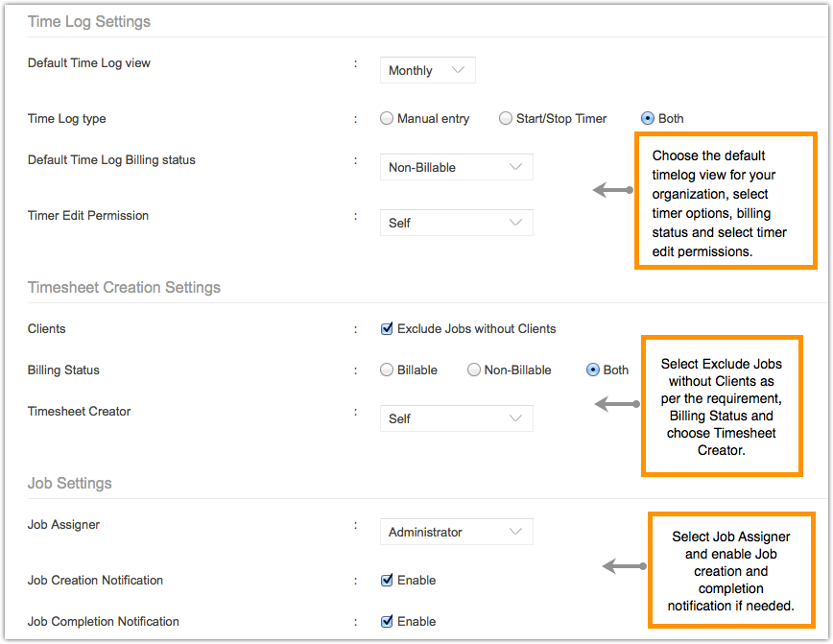Open the Timesheet Creator dropdown
The width and height of the screenshot is (833, 644).
(x=456, y=418)
